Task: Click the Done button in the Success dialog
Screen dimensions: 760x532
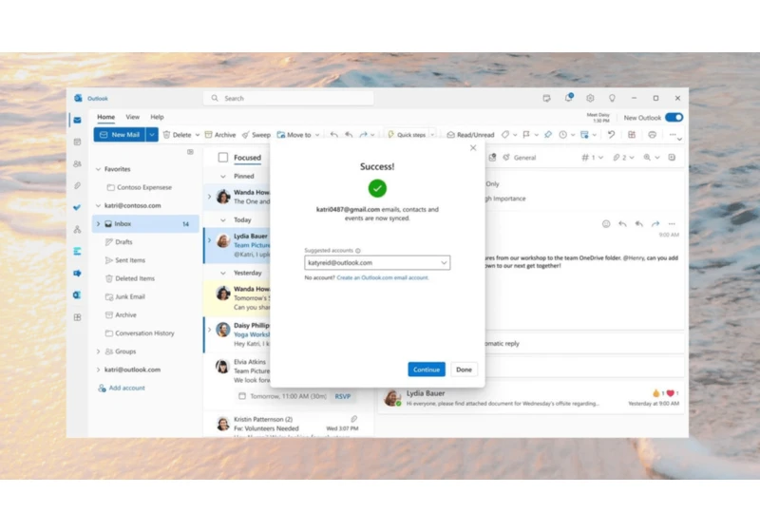Action: (464, 370)
